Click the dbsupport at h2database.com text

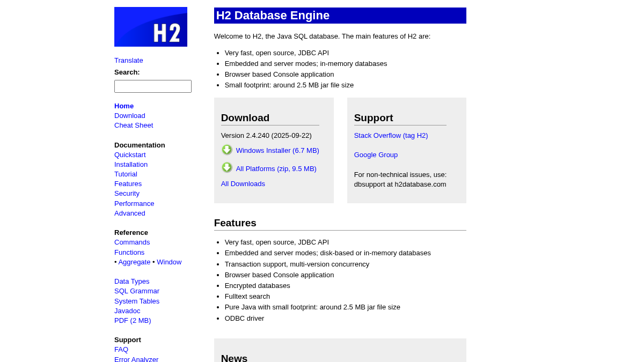(400, 184)
